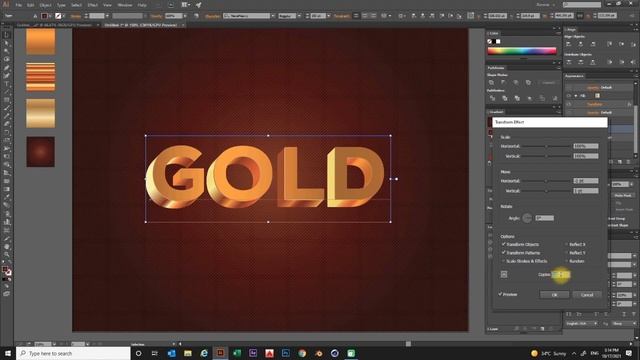
Task: Open the stroke weight dropdown in control bar
Action: 107,16
